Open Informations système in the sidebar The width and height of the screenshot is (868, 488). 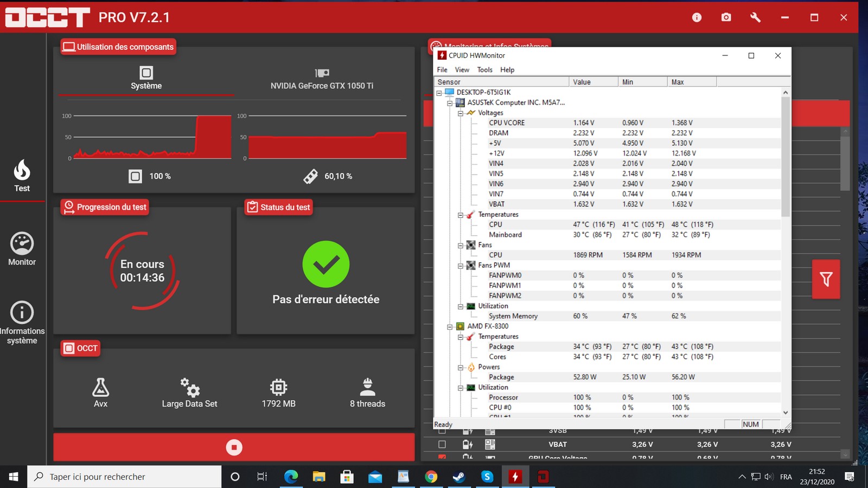pyautogui.click(x=22, y=323)
